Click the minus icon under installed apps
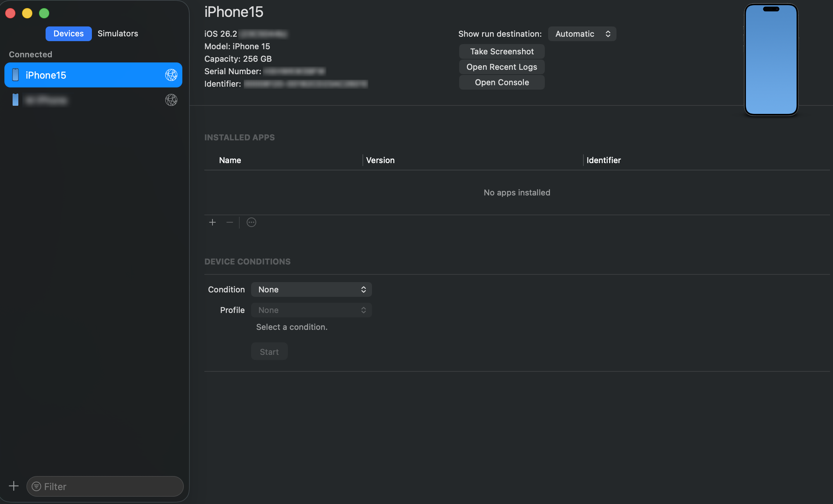The image size is (833, 504). click(229, 222)
